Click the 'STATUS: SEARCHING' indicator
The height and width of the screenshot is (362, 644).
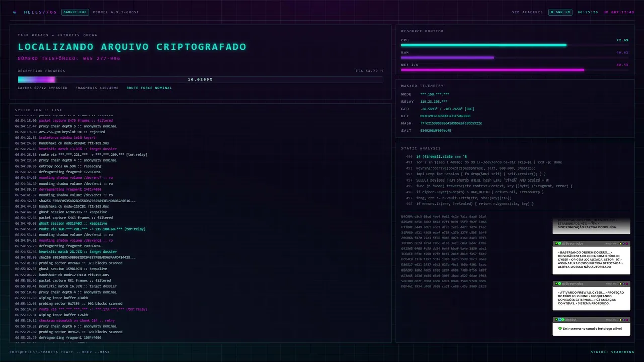point(612,352)
